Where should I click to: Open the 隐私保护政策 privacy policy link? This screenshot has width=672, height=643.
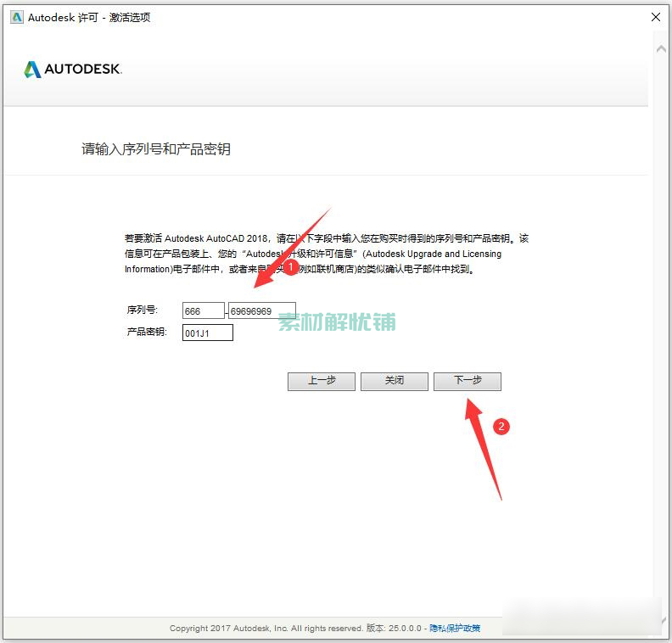[455, 628]
